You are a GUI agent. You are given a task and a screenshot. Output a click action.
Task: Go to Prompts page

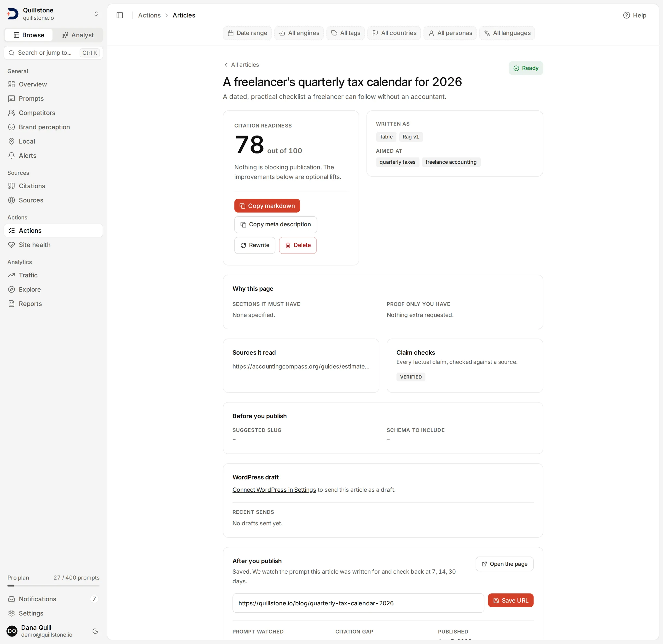54,99
